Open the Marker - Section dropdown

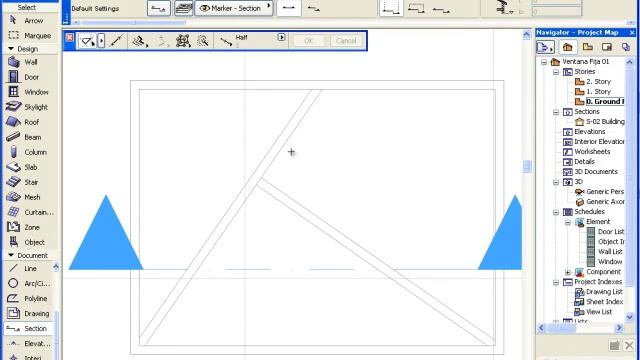point(234,8)
